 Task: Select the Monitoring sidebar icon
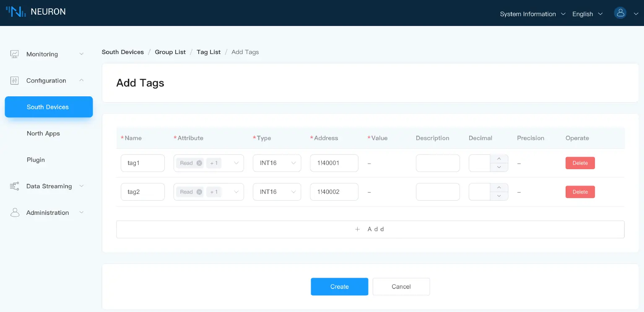tap(15, 54)
